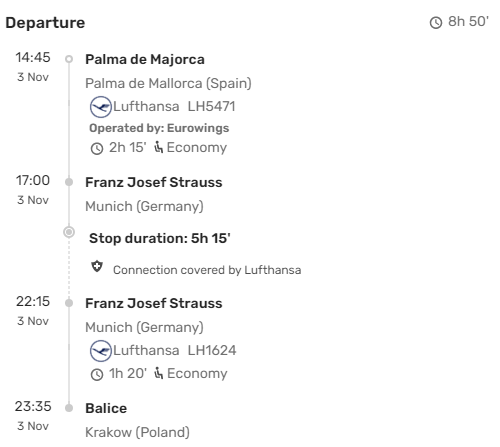Click Connection covered by Lufthansa text
The width and height of the screenshot is (500, 447).
pos(207,270)
